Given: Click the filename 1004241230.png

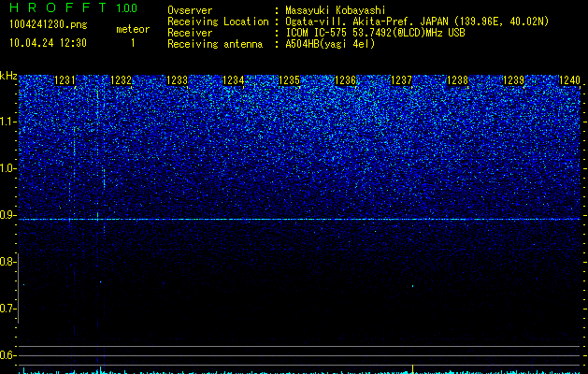Looking at the screenshot, I should pos(49,24).
